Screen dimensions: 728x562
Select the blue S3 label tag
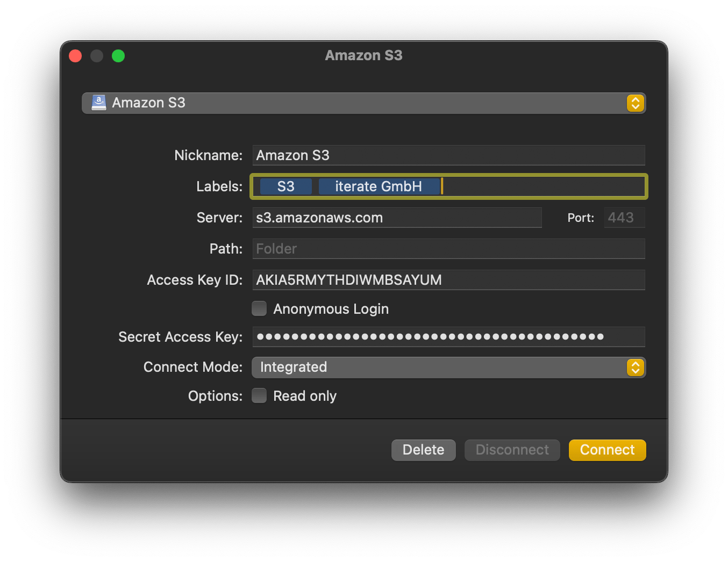pyautogui.click(x=286, y=186)
